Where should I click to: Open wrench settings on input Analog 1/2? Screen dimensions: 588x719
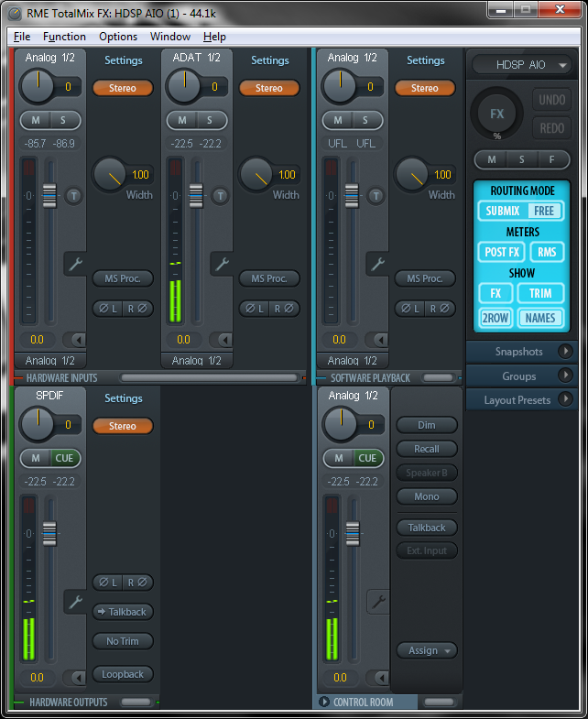point(75,264)
